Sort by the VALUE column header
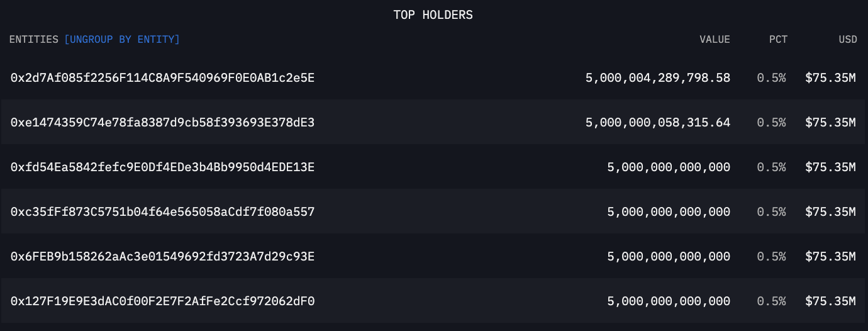Viewport: 868px width, 331px height. pyautogui.click(x=715, y=40)
